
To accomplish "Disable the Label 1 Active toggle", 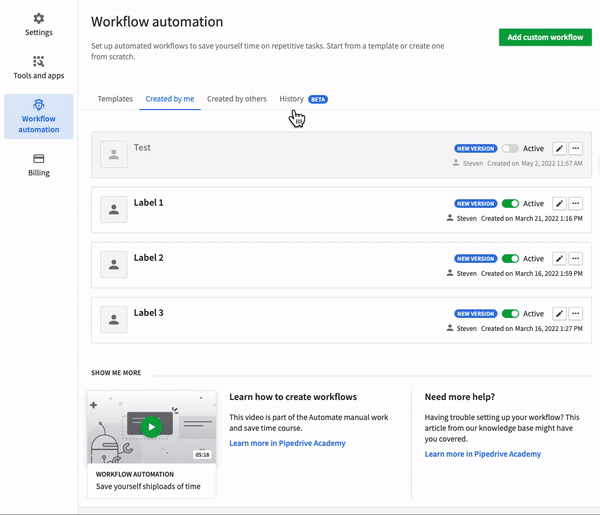I will click(x=510, y=203).
